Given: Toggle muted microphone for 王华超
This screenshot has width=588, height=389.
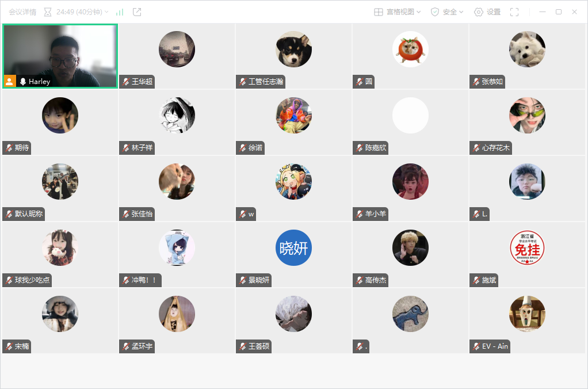Looking at the screenshot, I should (x=126, y=81).
